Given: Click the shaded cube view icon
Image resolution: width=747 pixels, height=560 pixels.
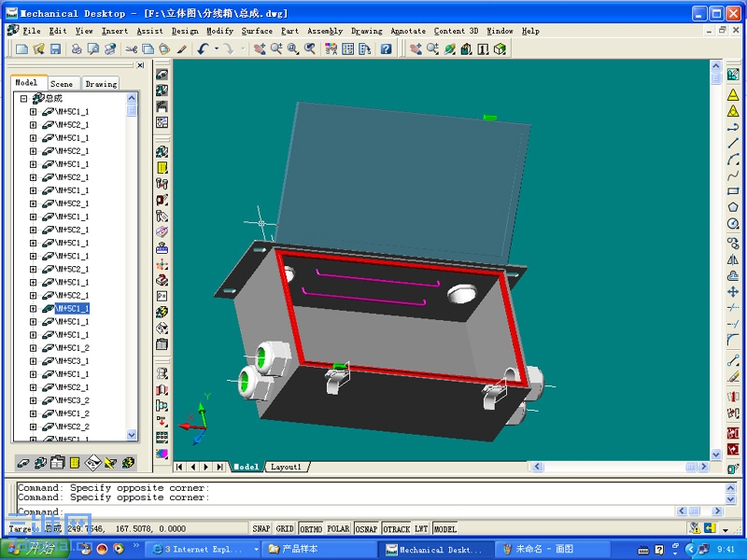Looking at the screenshot, I should pos(500,49).
